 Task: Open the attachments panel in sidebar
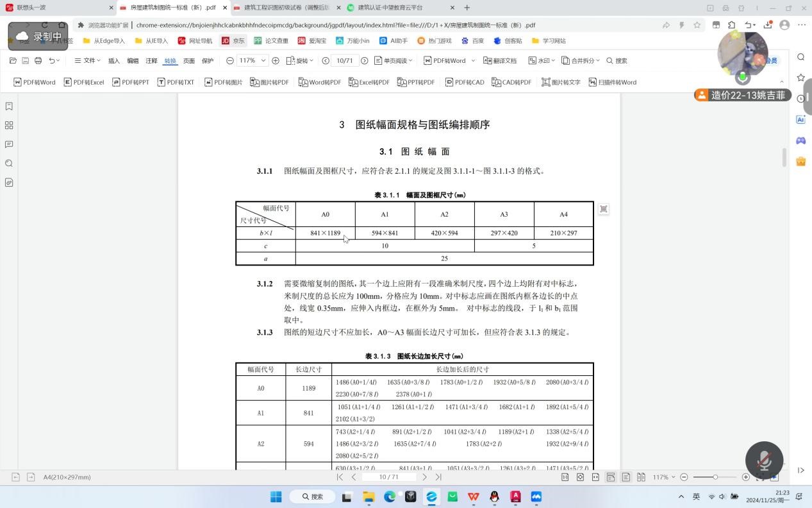pyautogui.click(x=9, y=183)
